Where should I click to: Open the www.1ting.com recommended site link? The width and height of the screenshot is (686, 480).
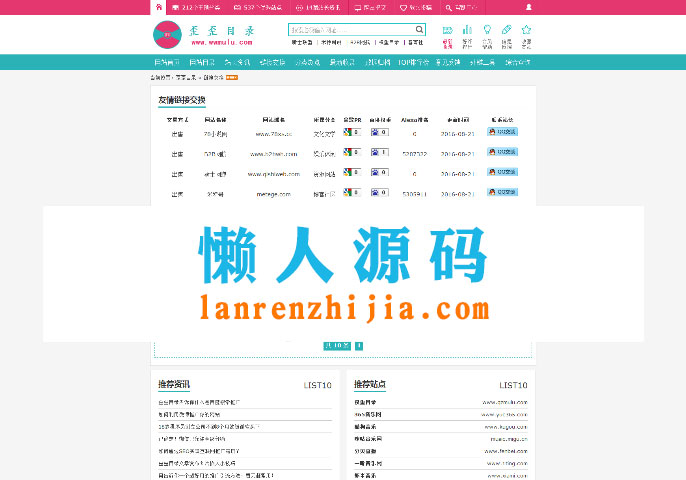[x=507, y=464]
